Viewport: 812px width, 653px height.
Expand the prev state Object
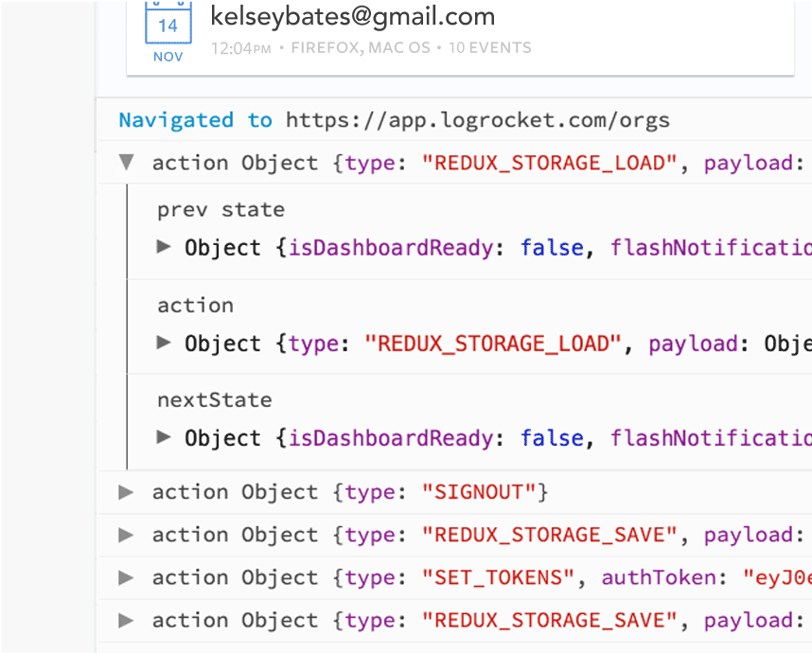(x=164, y=246)
